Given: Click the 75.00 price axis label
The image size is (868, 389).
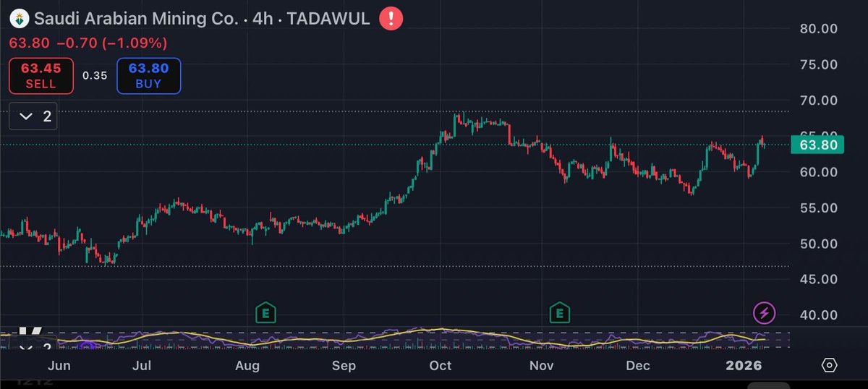Looking at the screenshot, I should pyautogui.click(x=817, y=64).
